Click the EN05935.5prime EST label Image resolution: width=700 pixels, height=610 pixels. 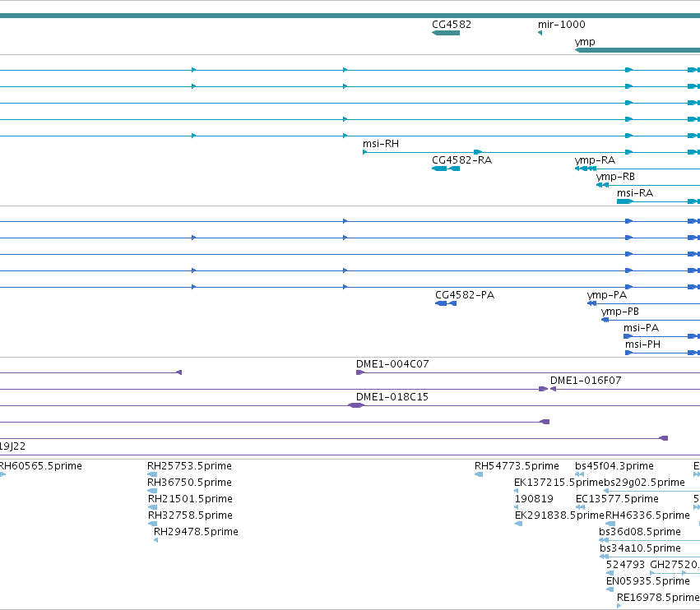[648, 581]
